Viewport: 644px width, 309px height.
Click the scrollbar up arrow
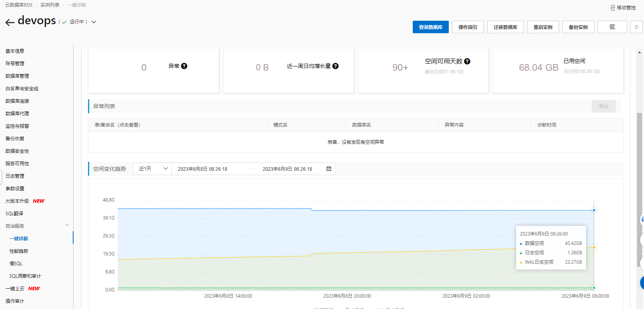pyautogui.click(x=639, y=52)
